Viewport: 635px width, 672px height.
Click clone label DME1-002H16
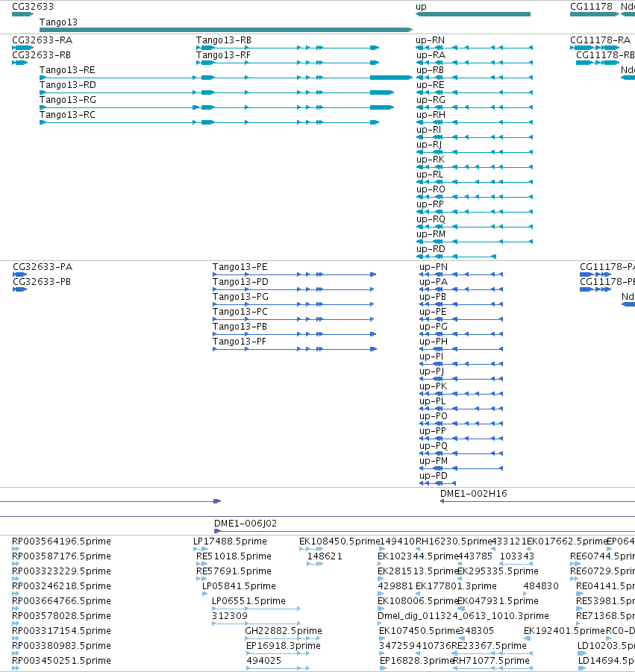point(473,494)
